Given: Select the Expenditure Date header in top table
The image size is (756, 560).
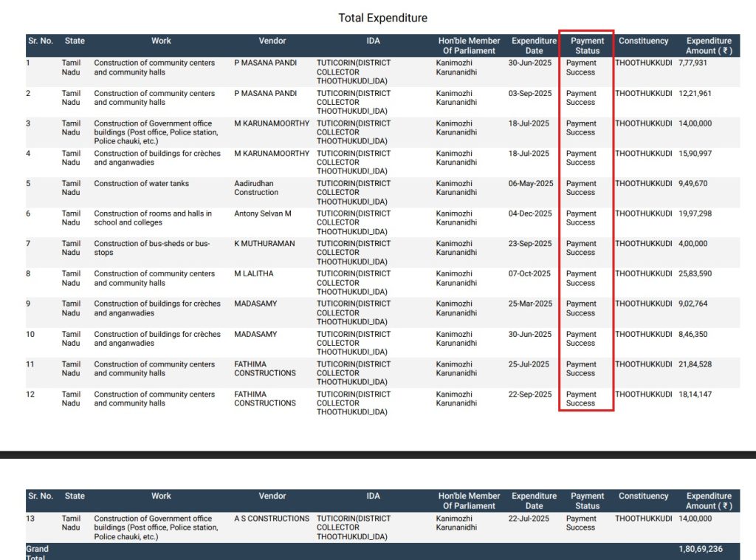Looking at the screenshot, I should pyautogui.click(x=534, y=46).
